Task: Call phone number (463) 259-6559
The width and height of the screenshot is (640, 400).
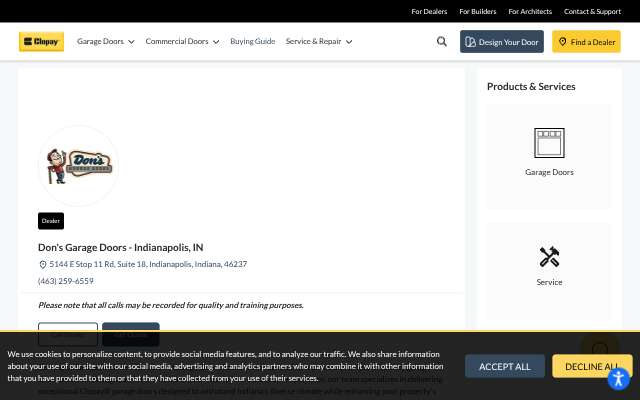Action: (66, 281)
